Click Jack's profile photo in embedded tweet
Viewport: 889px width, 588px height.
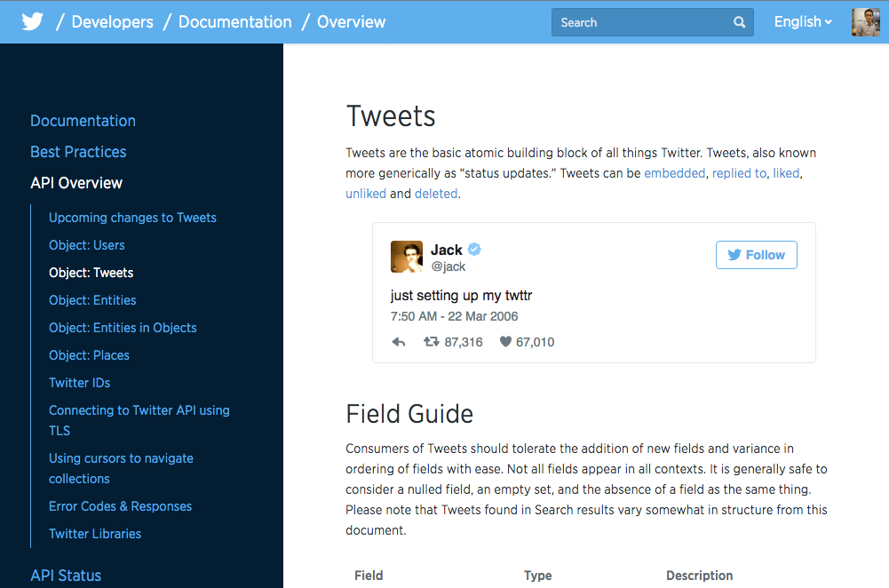tap(407, 257)
